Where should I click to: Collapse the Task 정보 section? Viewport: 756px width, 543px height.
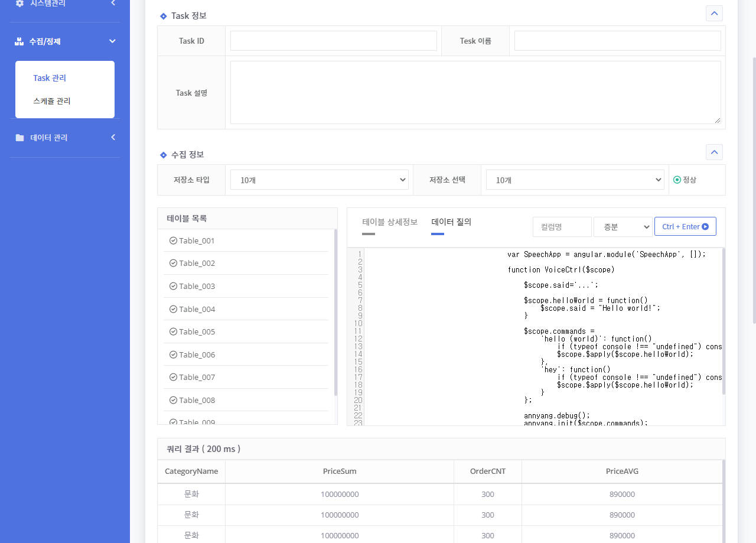click(x=714, y=13)
